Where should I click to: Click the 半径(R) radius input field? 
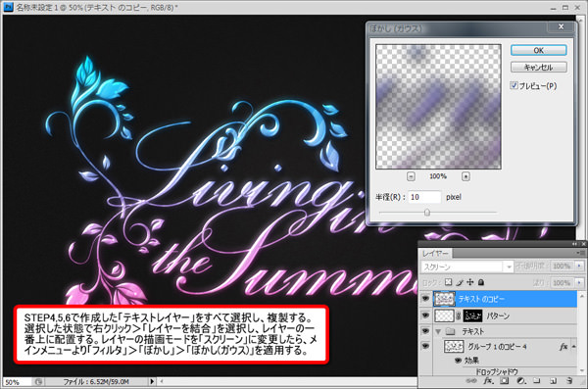(x=425, y=197)
